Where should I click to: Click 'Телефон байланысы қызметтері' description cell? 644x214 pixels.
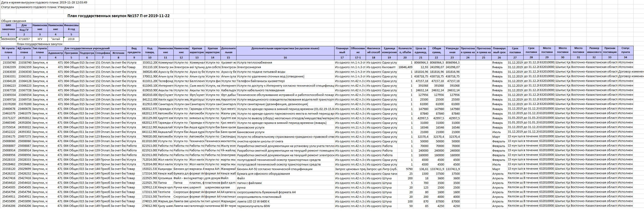pyautogui.click(x=285, y=81)
